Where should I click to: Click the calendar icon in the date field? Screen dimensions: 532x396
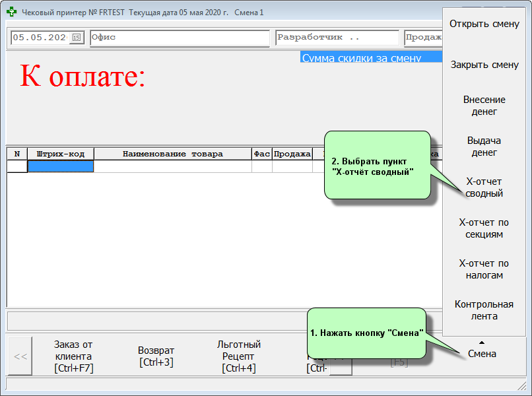pyautogui.click(x=76, y=38)
